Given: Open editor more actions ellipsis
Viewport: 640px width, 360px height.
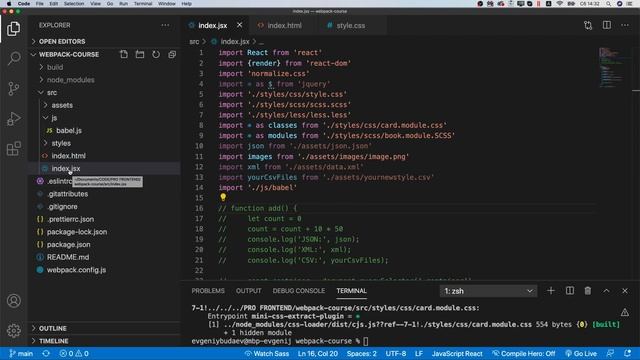Looking at the screenshot, I should click(x=625, y=25).
